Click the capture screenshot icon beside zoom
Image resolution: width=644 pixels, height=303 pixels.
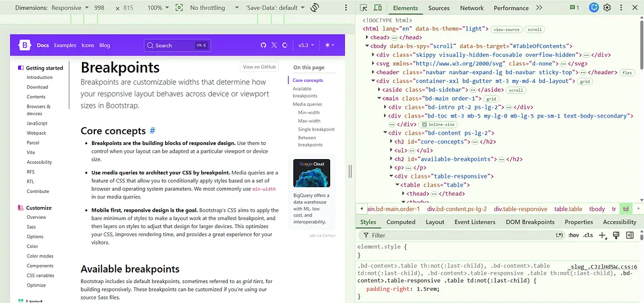click(x=179, y=8)
